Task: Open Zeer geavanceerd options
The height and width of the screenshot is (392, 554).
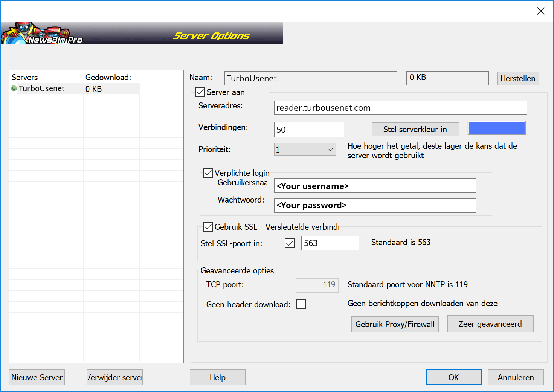Action: [490, 324]
